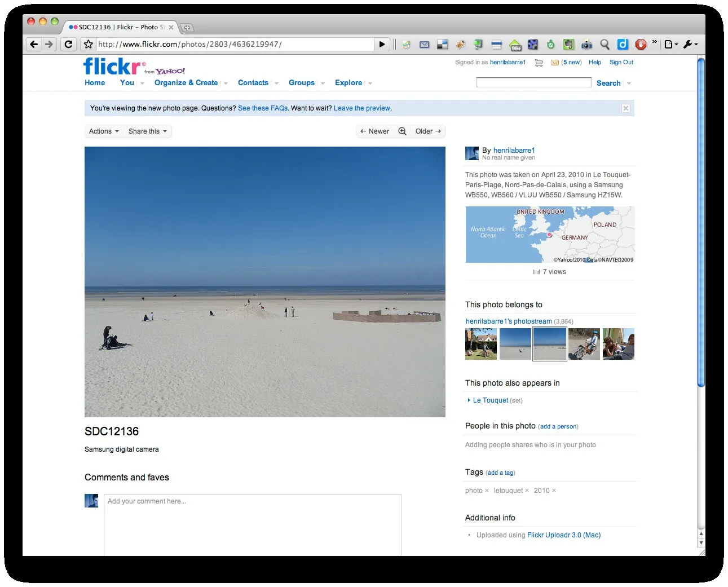Click the shopping cart icon by username
Viewport: 728px width, 587px height.
pos(539,63)
